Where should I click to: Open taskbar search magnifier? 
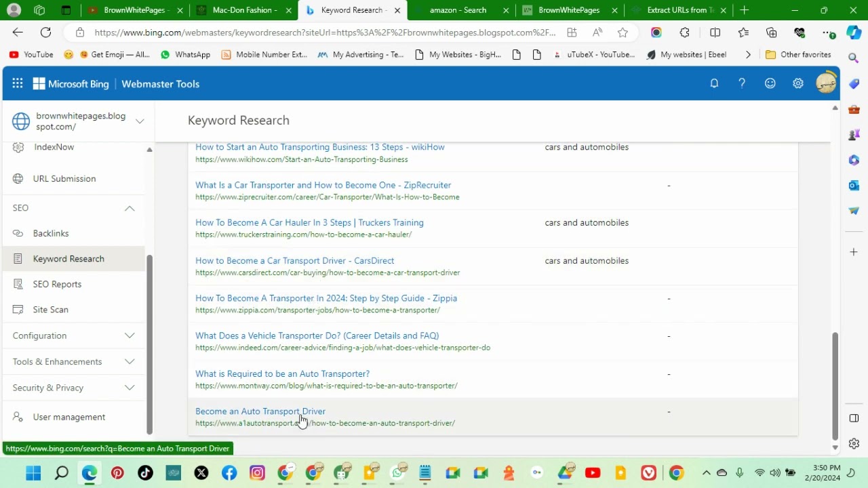[x=62, y=473]
